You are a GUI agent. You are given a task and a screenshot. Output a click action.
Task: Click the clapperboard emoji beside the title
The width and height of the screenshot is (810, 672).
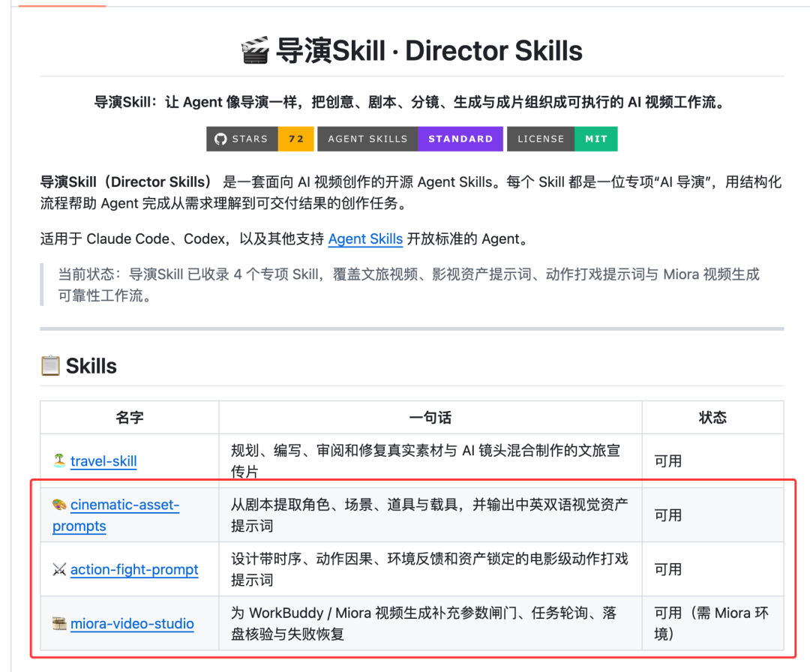(x=255, y=50)
